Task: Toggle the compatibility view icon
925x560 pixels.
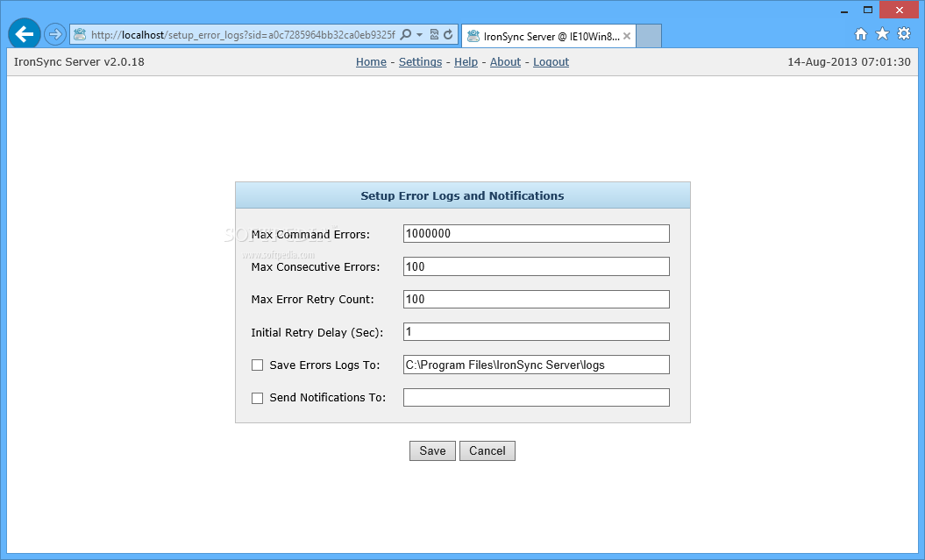Action: click(x=434, y=35)
